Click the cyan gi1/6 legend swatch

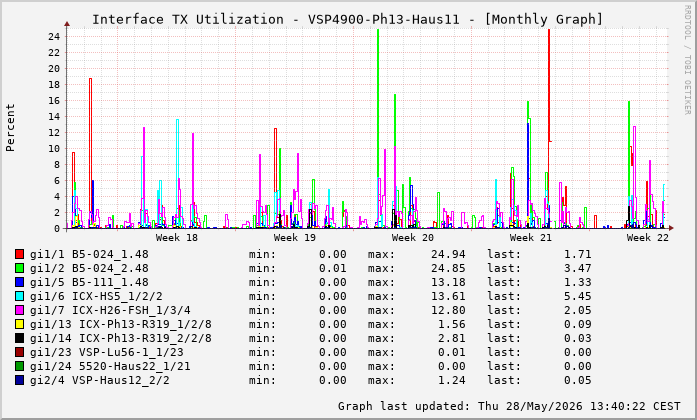pos(19,296)
